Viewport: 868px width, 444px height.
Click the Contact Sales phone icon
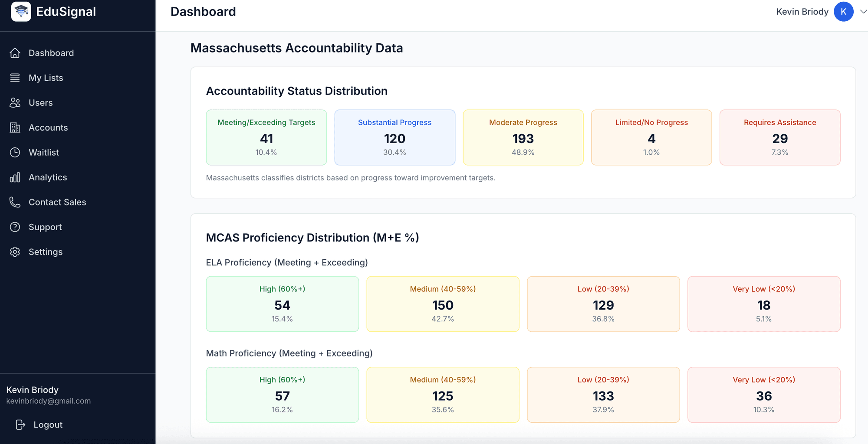tap(15, 202)
